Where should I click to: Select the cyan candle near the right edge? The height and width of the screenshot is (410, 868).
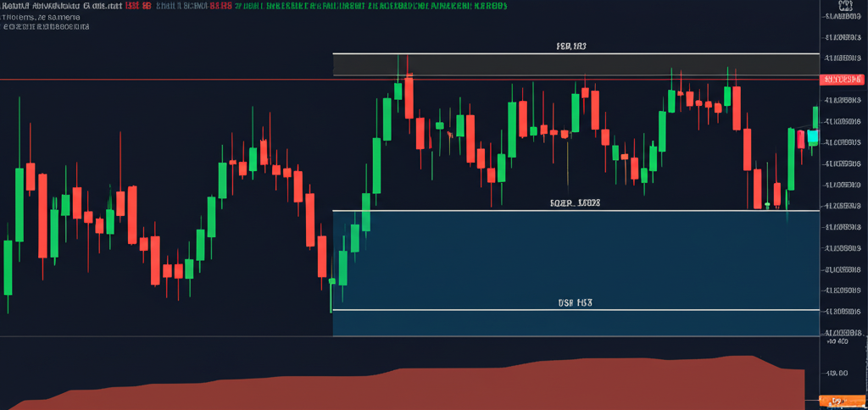pyautogui.click(x=813, y=137)
